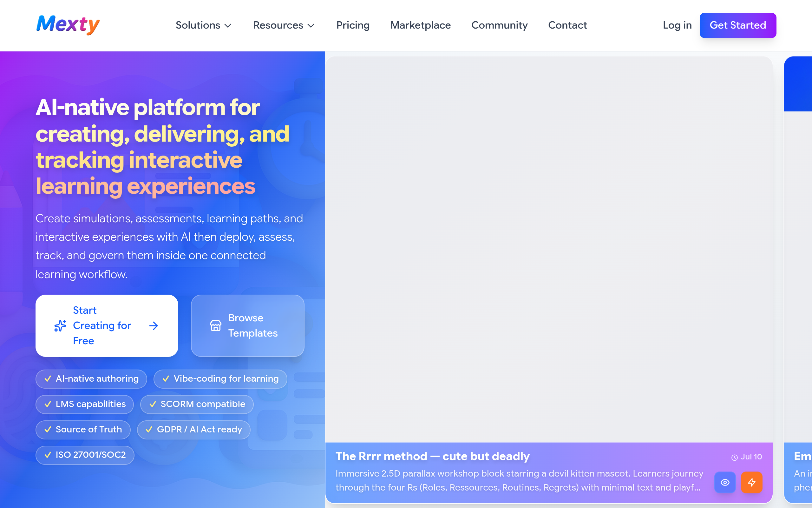Screen dimensions: 812x508
Task: Click the orange lightning bolt icon
Action: (x=752, y=483)
